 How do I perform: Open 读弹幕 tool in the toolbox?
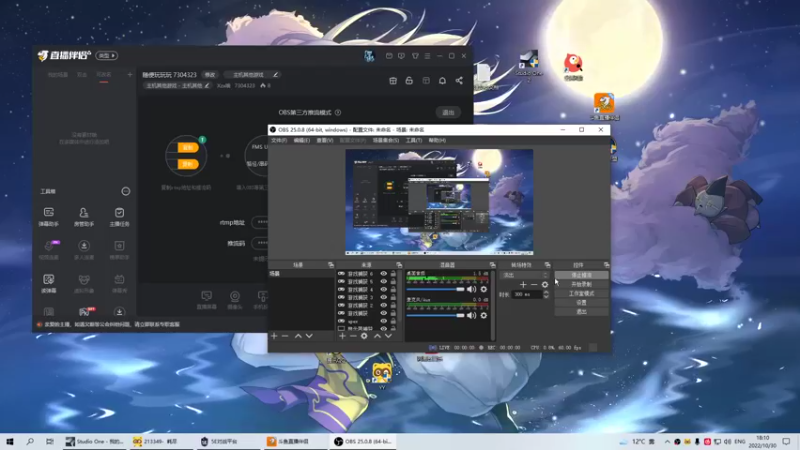(x=48, y=283)
